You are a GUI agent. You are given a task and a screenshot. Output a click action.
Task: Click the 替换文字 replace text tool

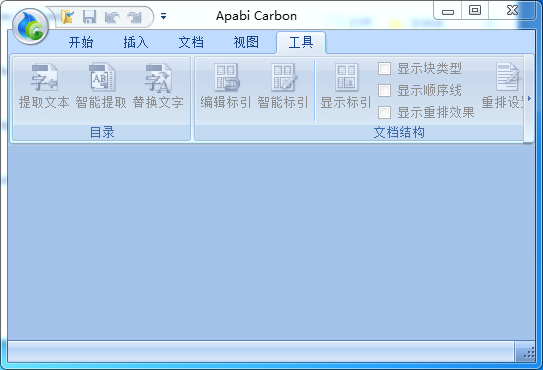pos(158,86)
